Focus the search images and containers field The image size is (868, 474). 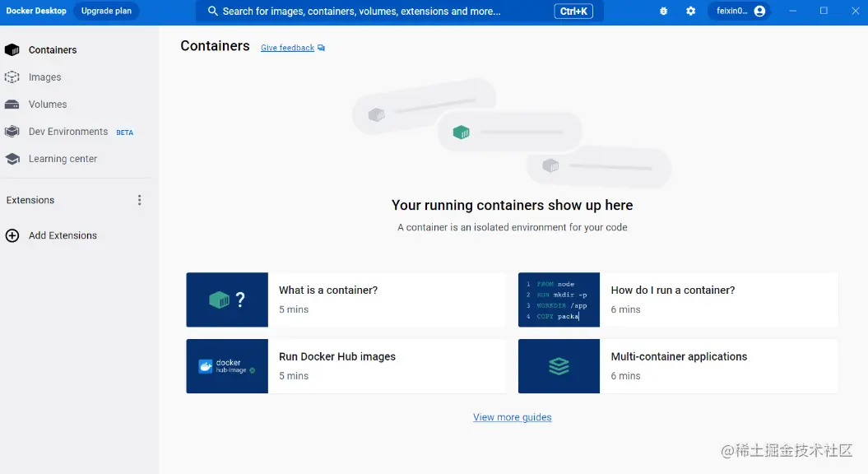coord(399,11)
